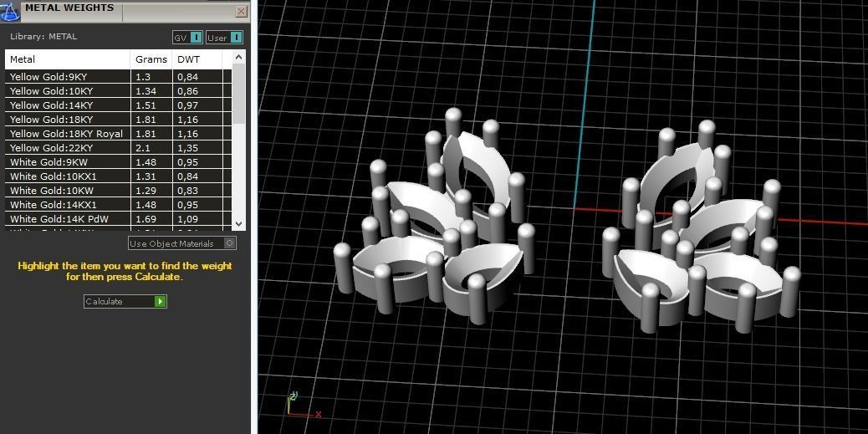The image size is (868, 434).
Task: Click the XYZ axis indicator in the viewport
Action: pos(303,406)
